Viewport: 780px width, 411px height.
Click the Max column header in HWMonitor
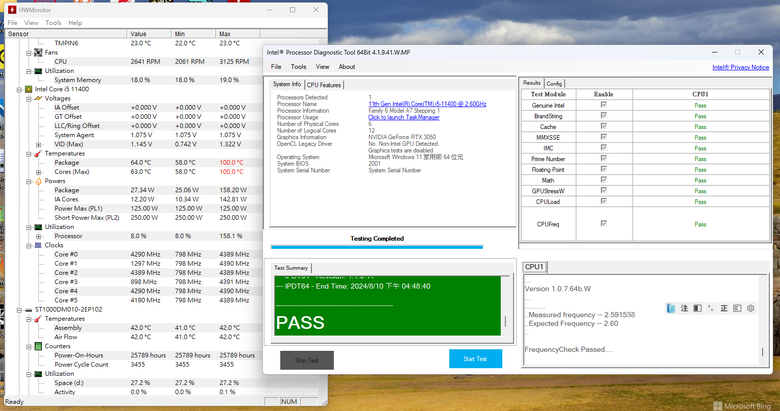pos(237,34)
